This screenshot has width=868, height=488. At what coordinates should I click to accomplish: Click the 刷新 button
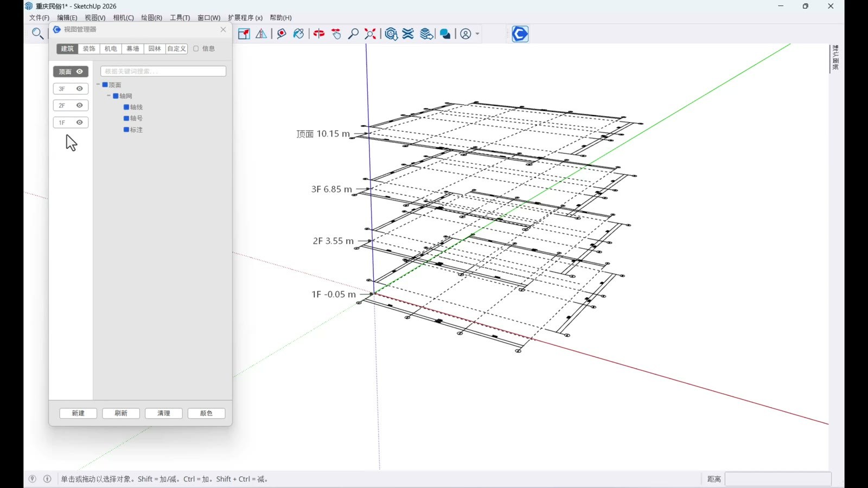[x=121, y=413]
